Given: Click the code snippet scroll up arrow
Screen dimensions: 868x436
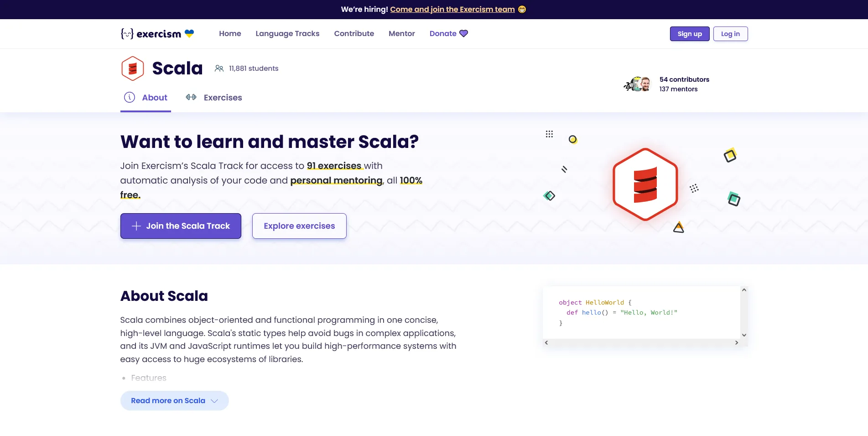Looking at the screenshot, I should 744,290.
